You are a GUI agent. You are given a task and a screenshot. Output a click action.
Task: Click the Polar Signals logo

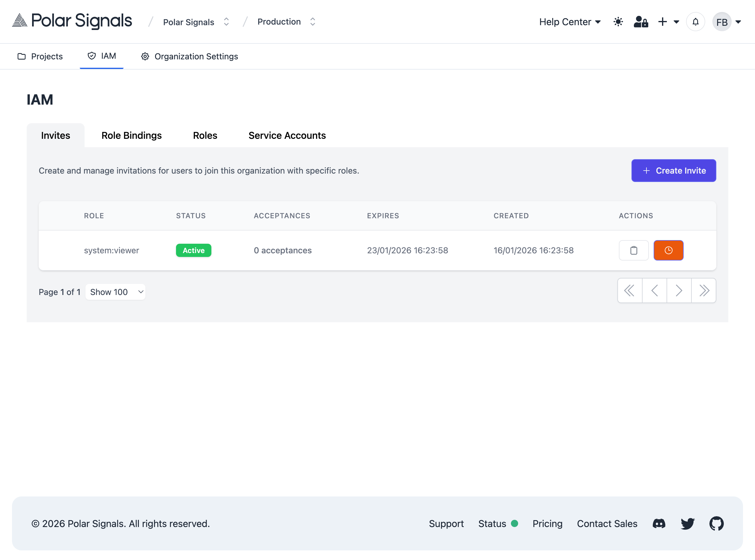(72, 21)
